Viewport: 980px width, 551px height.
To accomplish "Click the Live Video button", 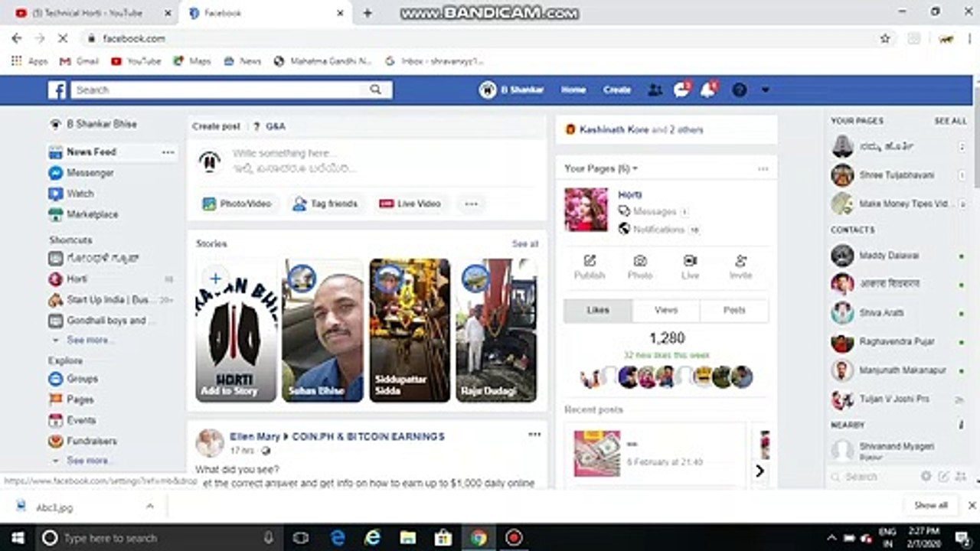I will pos(410,204).
